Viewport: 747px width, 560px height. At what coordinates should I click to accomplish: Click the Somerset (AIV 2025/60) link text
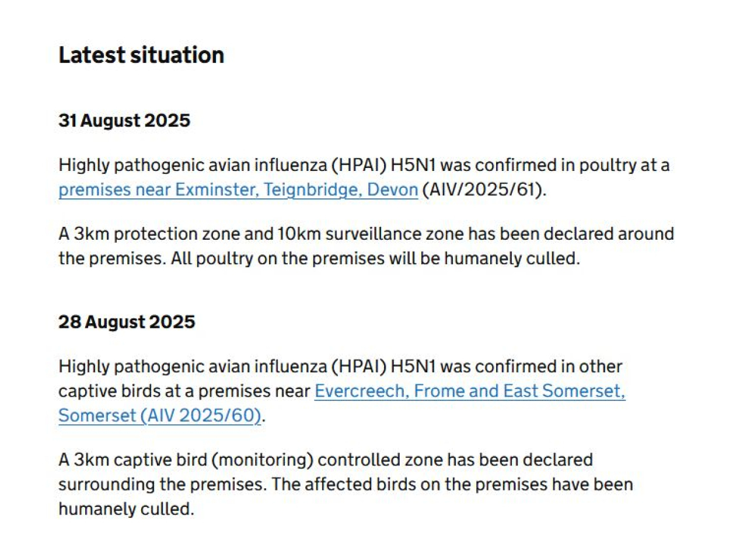pyautogui.click(x=159, y=415)
